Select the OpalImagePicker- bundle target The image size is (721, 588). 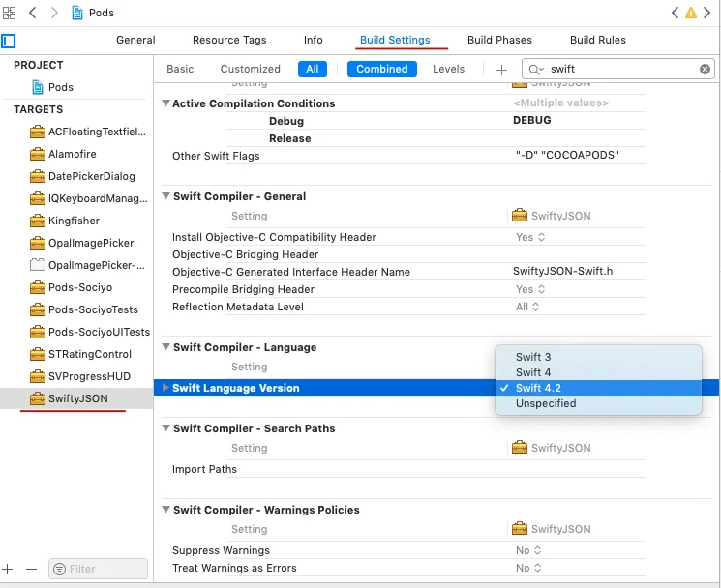click(x=87, y=265)
